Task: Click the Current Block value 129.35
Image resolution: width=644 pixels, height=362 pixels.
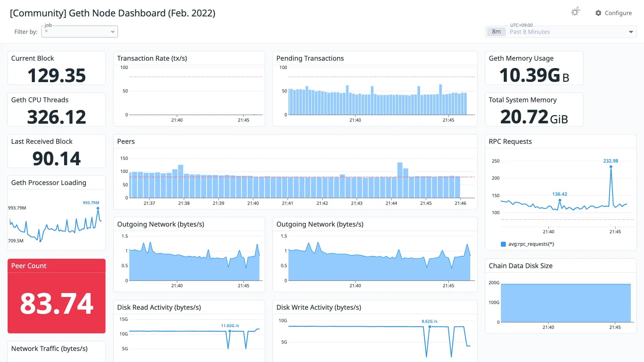Action: click(57, 75)
